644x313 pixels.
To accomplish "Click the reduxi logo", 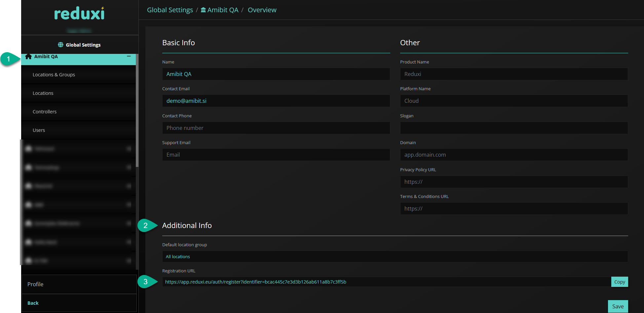I will click(79, 14).
